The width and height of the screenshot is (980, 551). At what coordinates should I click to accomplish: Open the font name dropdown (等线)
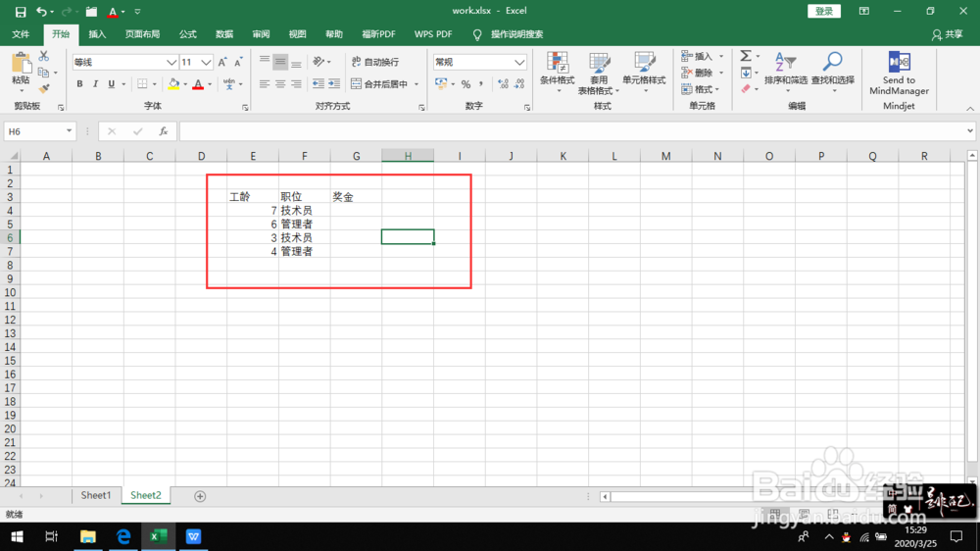click(171, 62)
